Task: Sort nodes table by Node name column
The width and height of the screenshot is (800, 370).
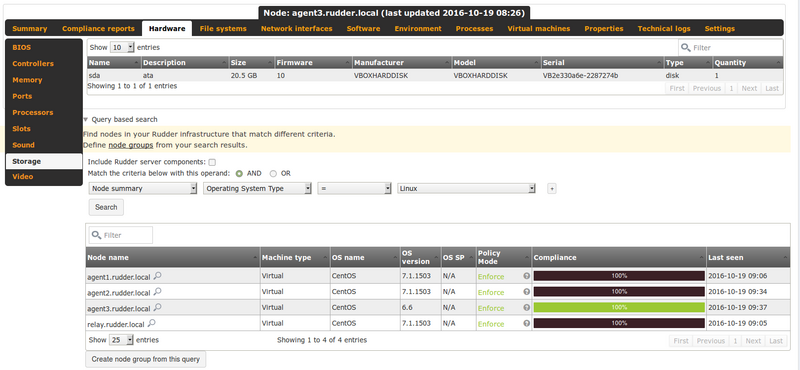Action: (173, 258)
